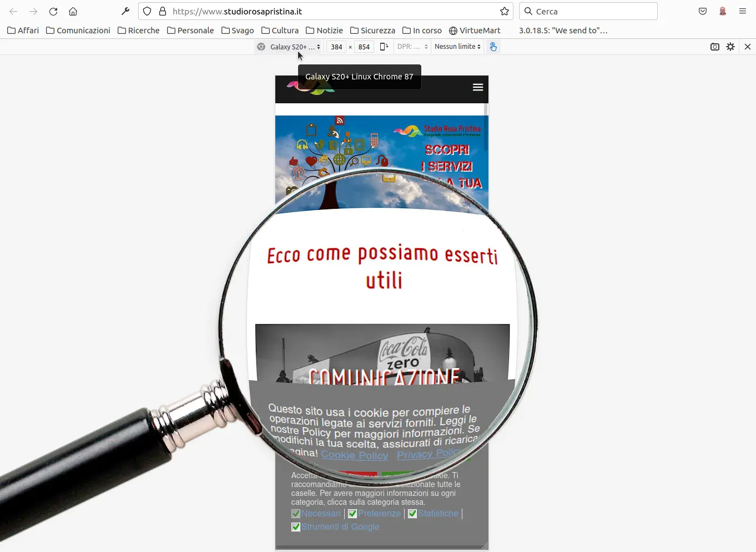756x552 pixels.
Task: Reload the current page
Action: click(x=53, y=11)
